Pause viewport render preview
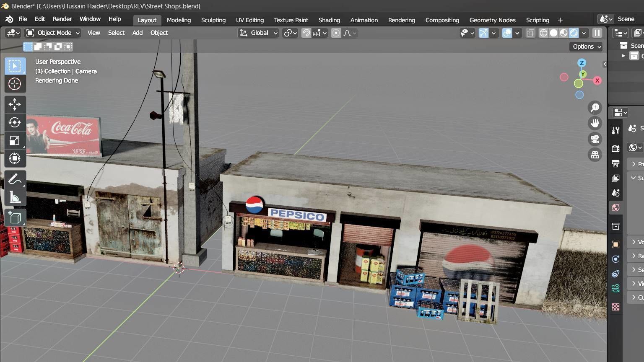This screenshot has width=644, height=362. click(x=597, y=33)
